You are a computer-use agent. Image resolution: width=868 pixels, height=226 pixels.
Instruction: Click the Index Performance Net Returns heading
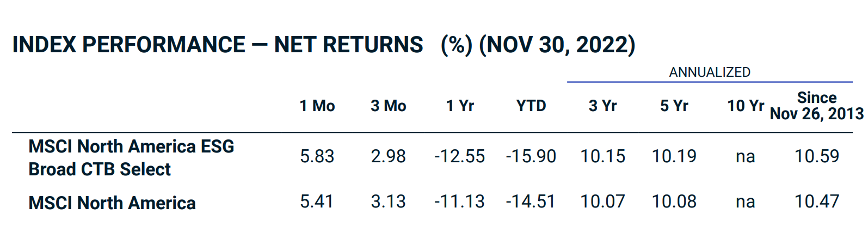coord(324,45)
